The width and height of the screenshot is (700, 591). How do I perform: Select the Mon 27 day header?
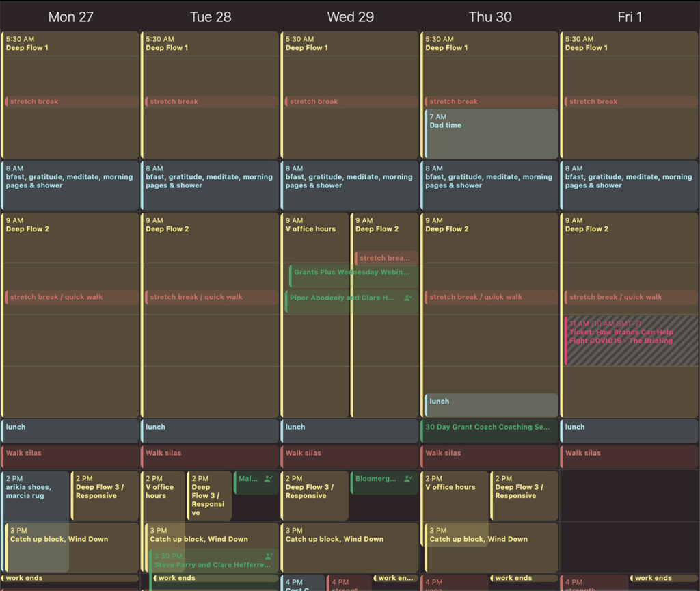click(x=70, y=17)
